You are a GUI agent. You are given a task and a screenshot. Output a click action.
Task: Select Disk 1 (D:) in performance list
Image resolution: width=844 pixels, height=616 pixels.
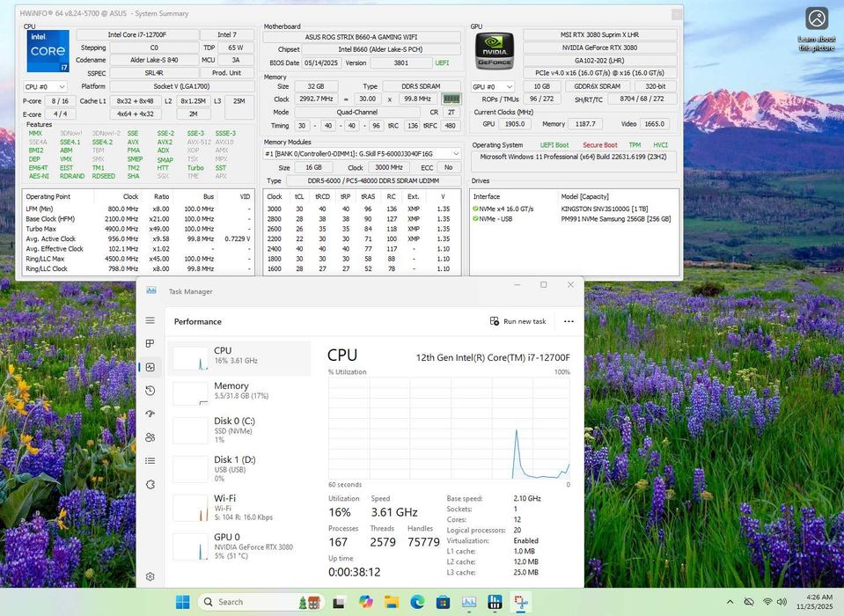point(239,468)
